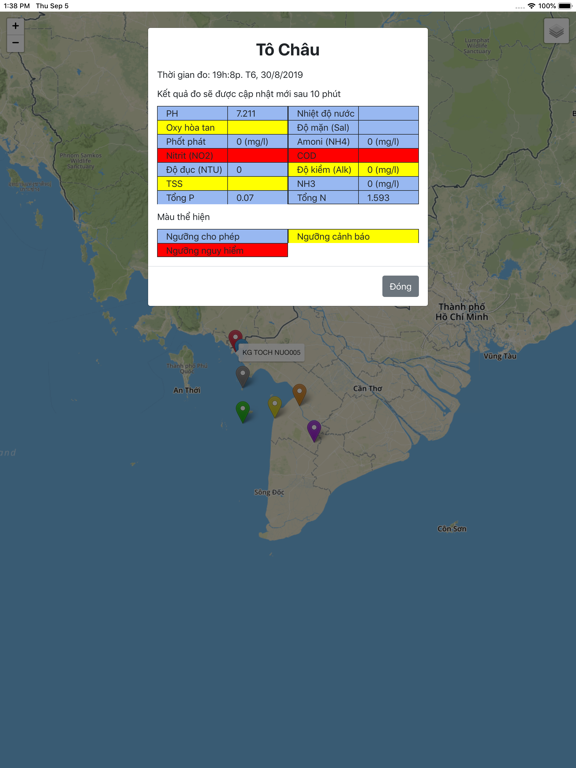Tap the 1:38 PM clock in status bar
The width and height of the screenshot is (576, 768).
pos(17,6)
